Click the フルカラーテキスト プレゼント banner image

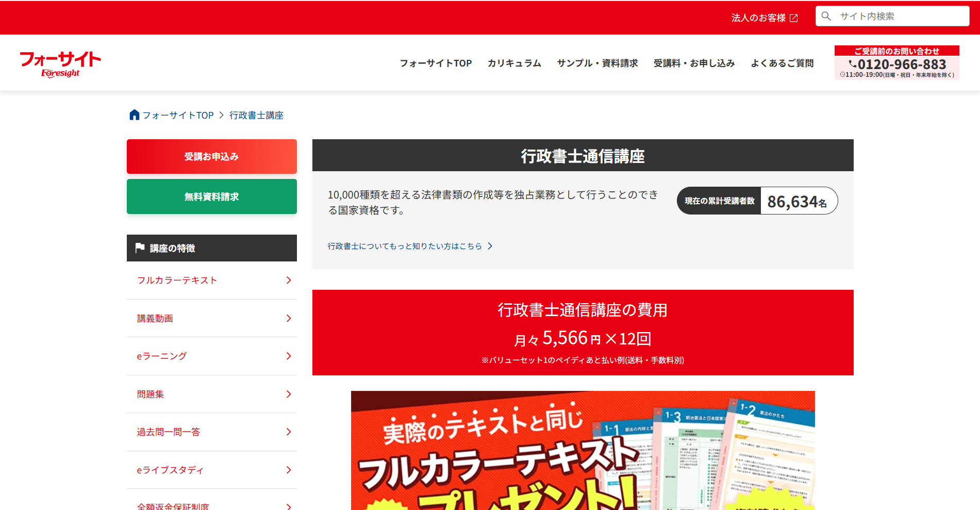point(583,450)
